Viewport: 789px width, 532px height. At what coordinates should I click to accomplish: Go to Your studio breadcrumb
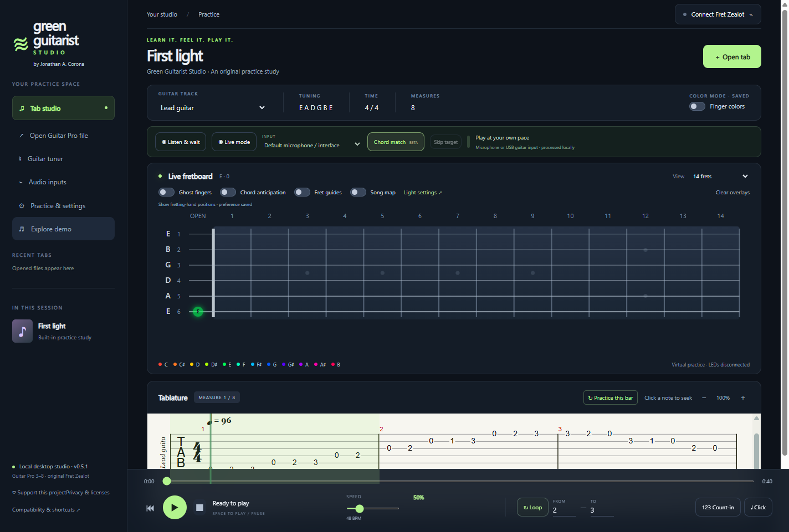(162, 14)
